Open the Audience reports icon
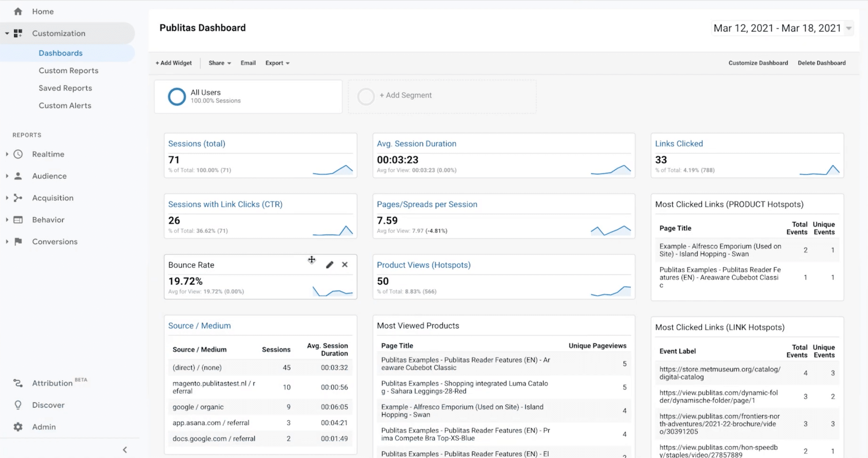Screen dimensions: 868x458 click(x=18, y=176)
